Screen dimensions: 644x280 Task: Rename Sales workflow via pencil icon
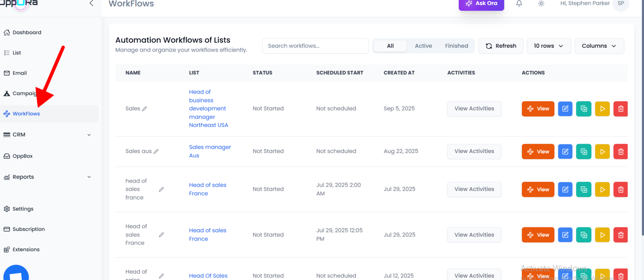145,109
